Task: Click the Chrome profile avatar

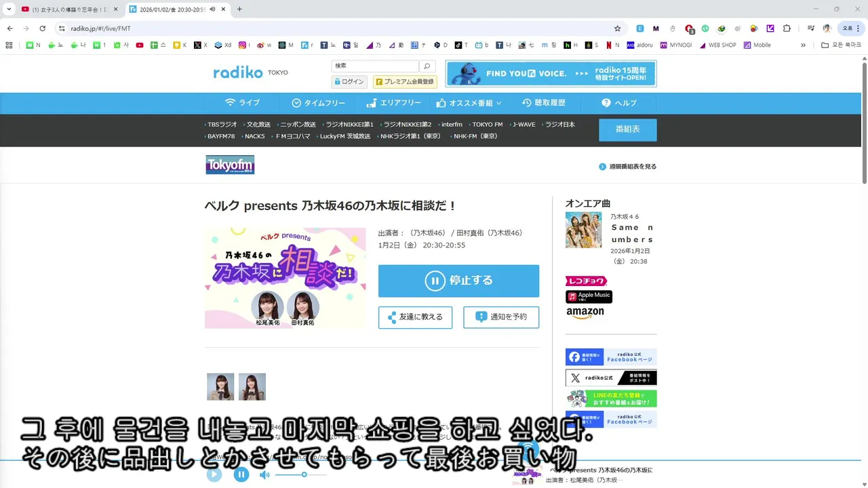Action: coord(827,28)
